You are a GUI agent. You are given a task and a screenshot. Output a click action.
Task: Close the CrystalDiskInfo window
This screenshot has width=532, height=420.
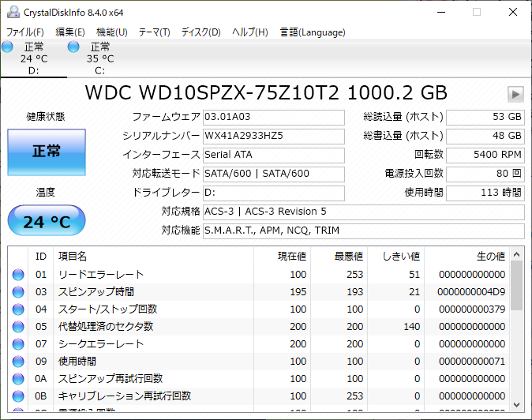point(513,12)
